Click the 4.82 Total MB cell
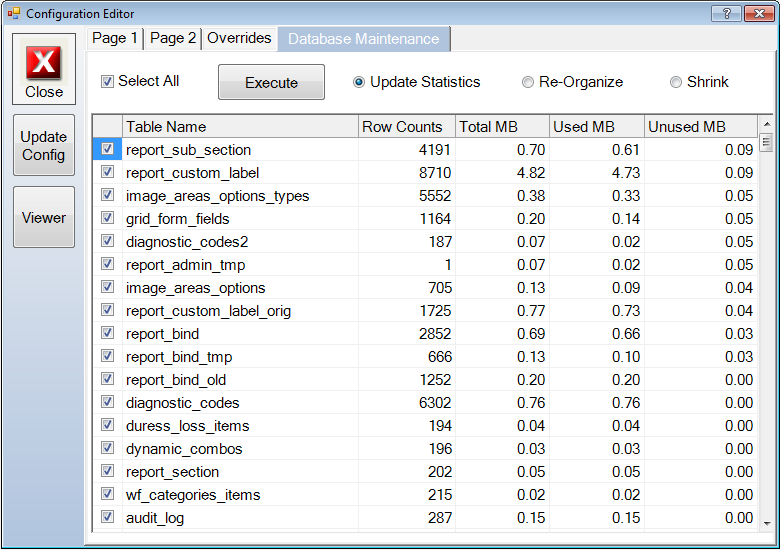This screenshot has height=550, width=780. [x=502, y=173]
